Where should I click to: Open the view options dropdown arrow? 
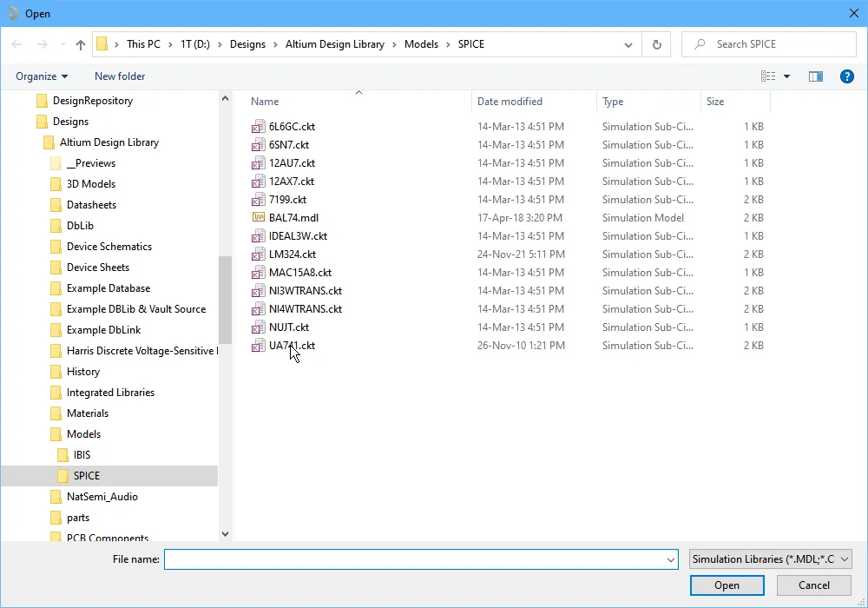787,76
